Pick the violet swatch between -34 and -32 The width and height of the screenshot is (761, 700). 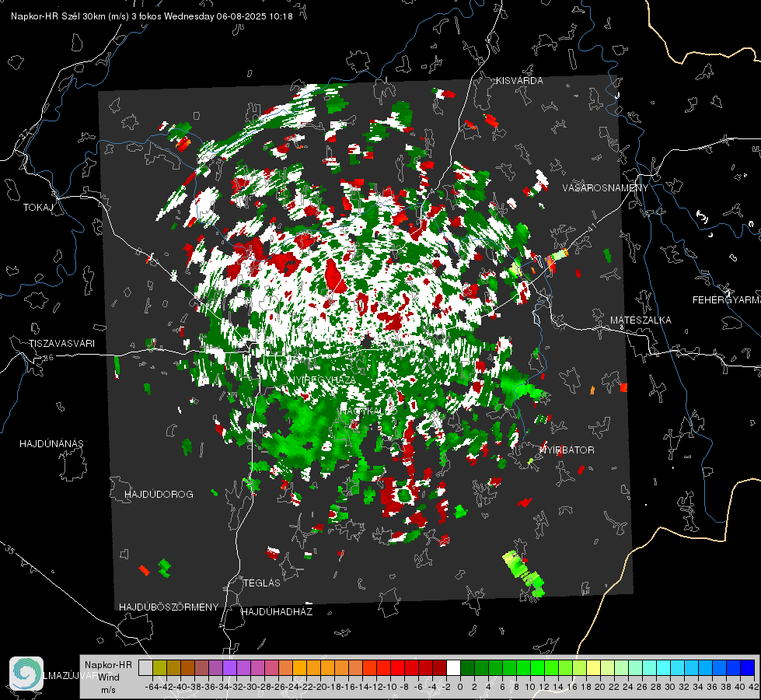coord(229,667)
